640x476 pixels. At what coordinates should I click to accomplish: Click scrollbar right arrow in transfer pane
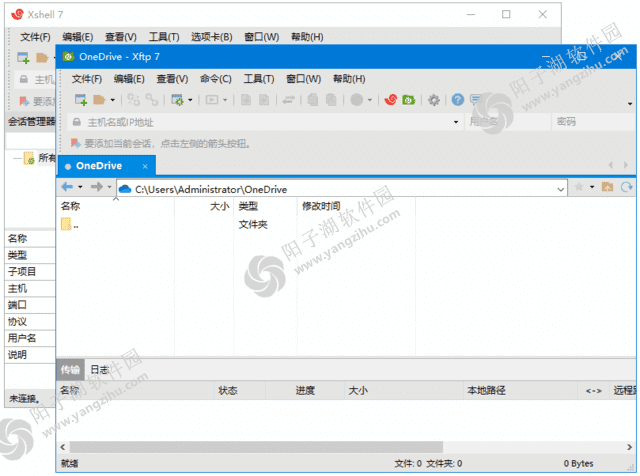[x=630, y=447]
